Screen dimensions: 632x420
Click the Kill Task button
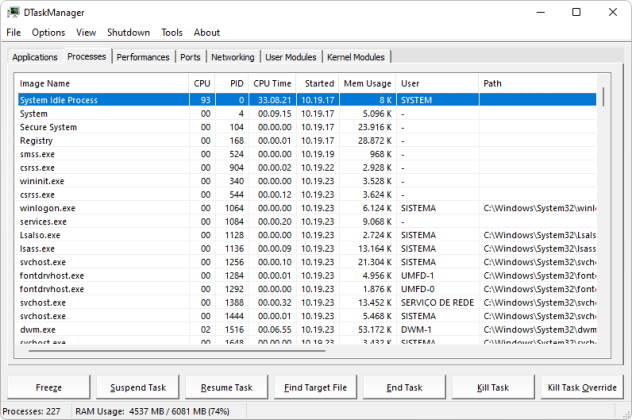click(x=493, y=387)
